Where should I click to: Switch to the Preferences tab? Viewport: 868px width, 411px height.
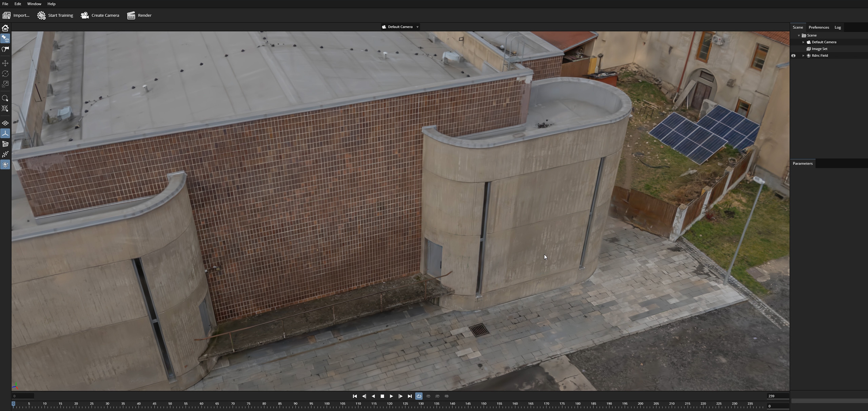[818, 27]
